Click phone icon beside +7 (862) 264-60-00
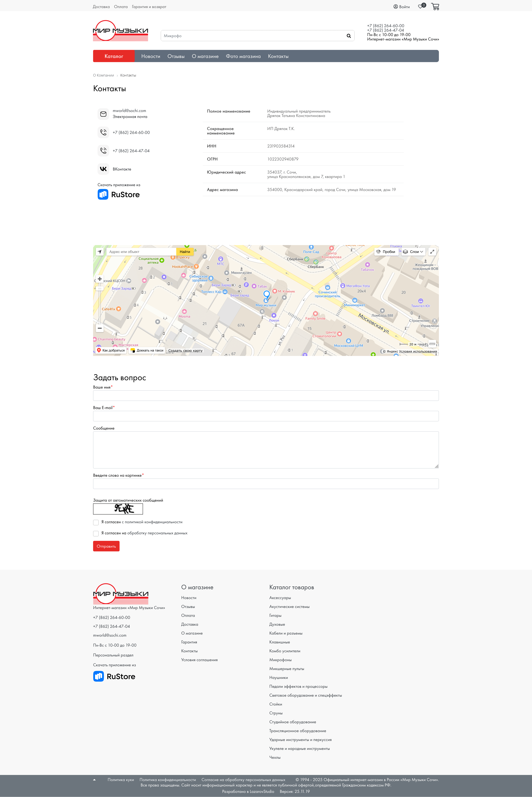532x797 pixels. (103, 132)
